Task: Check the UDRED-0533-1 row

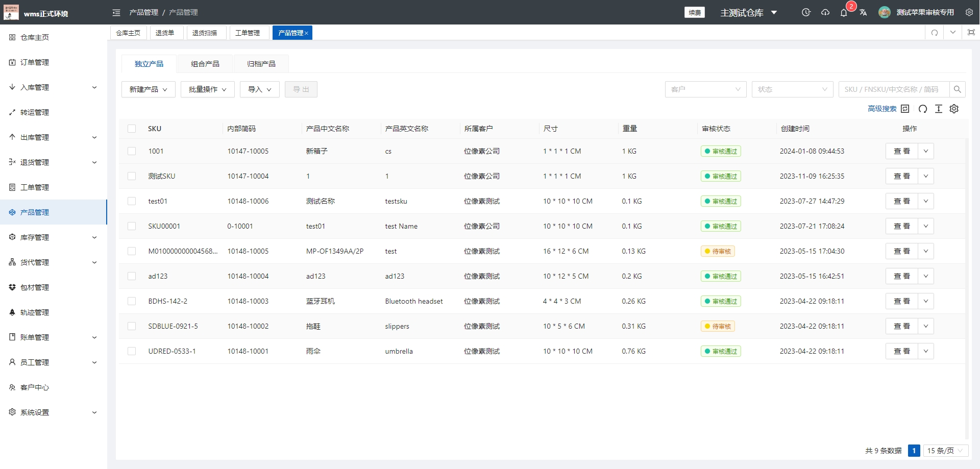Action: (132, 351)
